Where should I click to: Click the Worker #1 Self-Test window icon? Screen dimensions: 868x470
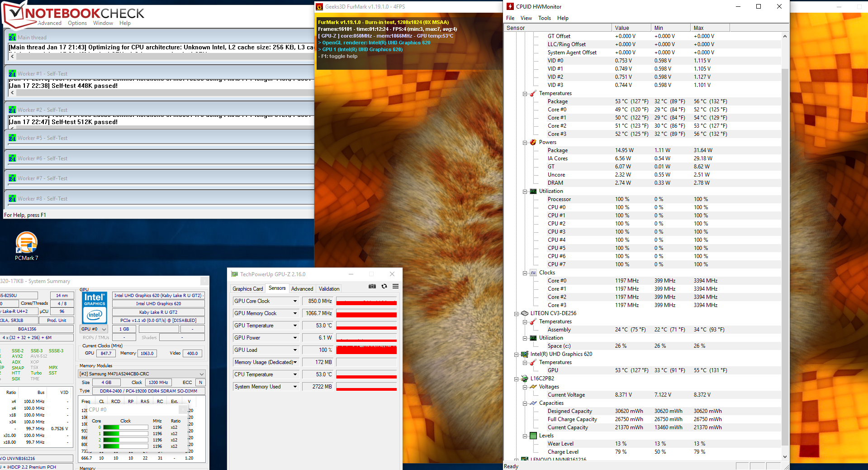pos(12,73)
